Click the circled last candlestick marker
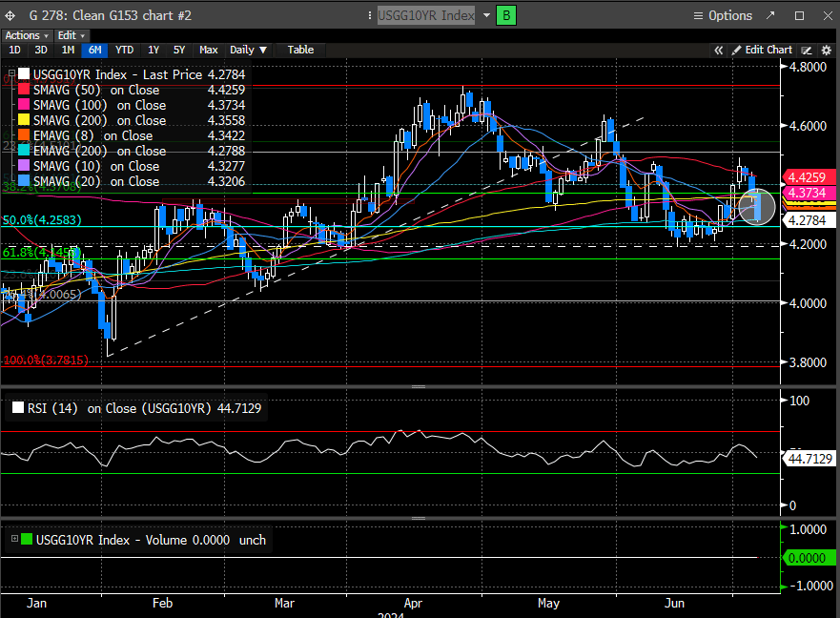The image size is (840, 618). [758, 206]
